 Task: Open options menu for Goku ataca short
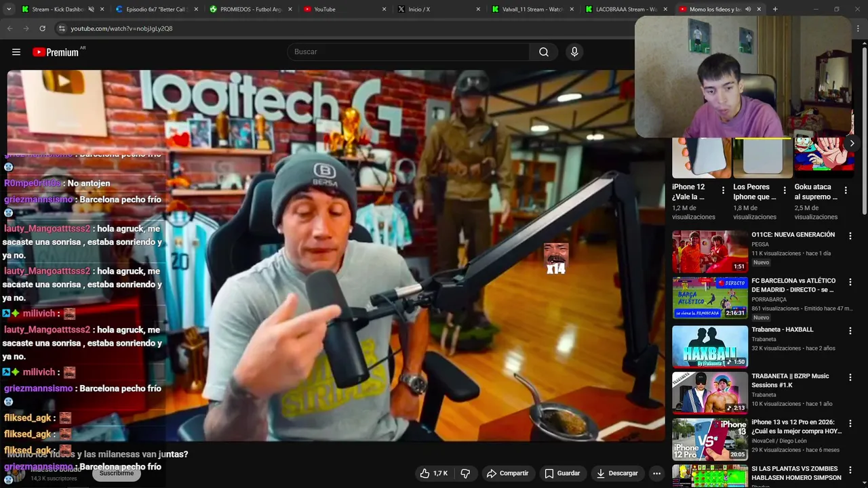click(x=846, y=190)
